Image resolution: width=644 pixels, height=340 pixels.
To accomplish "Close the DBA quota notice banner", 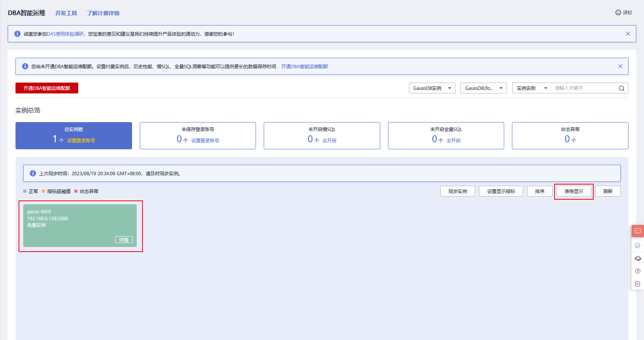I will click(x=620, y=66).
